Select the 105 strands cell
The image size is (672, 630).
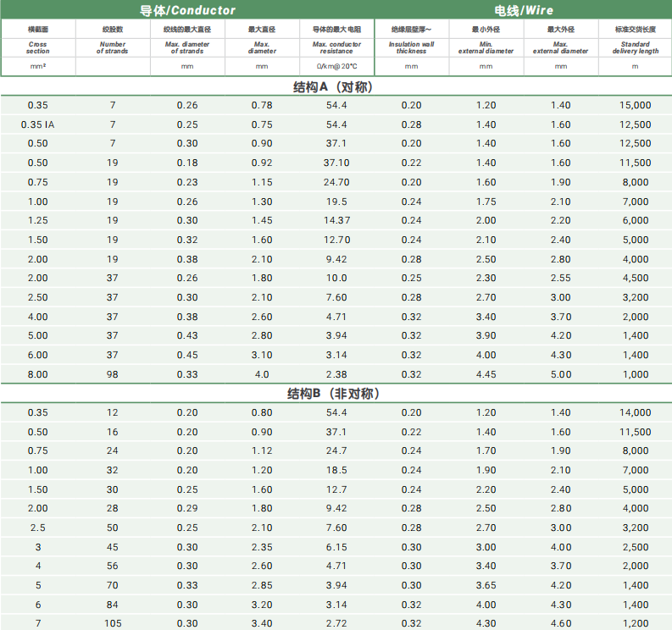113,623
